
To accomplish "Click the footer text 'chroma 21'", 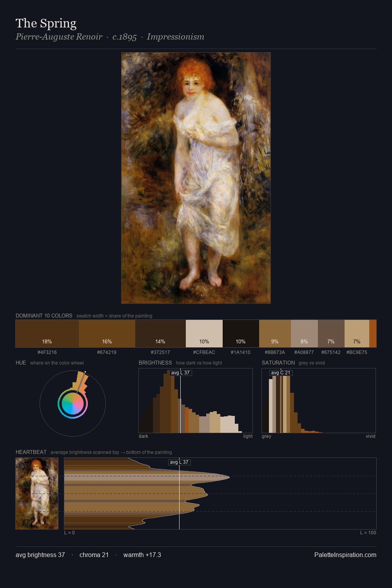I will tap(94, 555).
